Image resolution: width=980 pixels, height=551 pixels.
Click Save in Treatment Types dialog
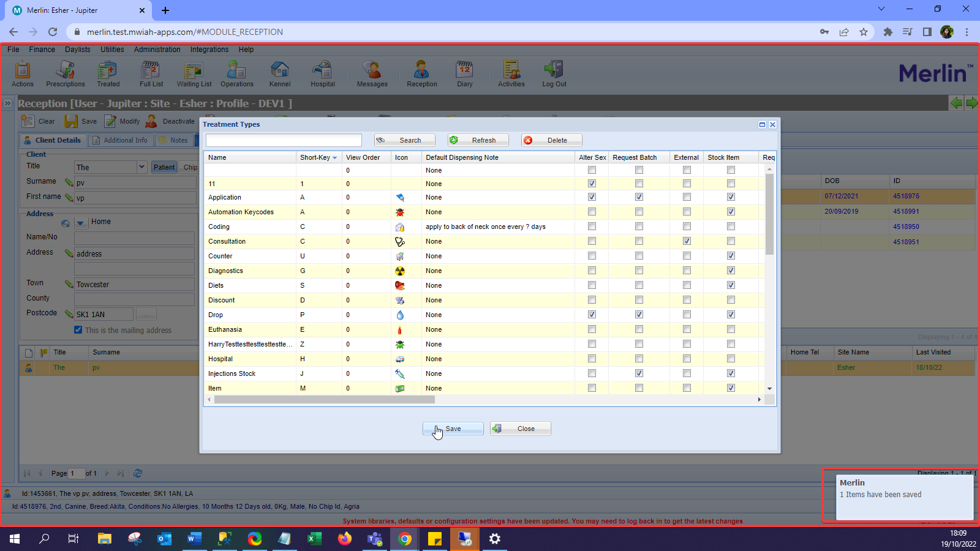click(453, 429)
